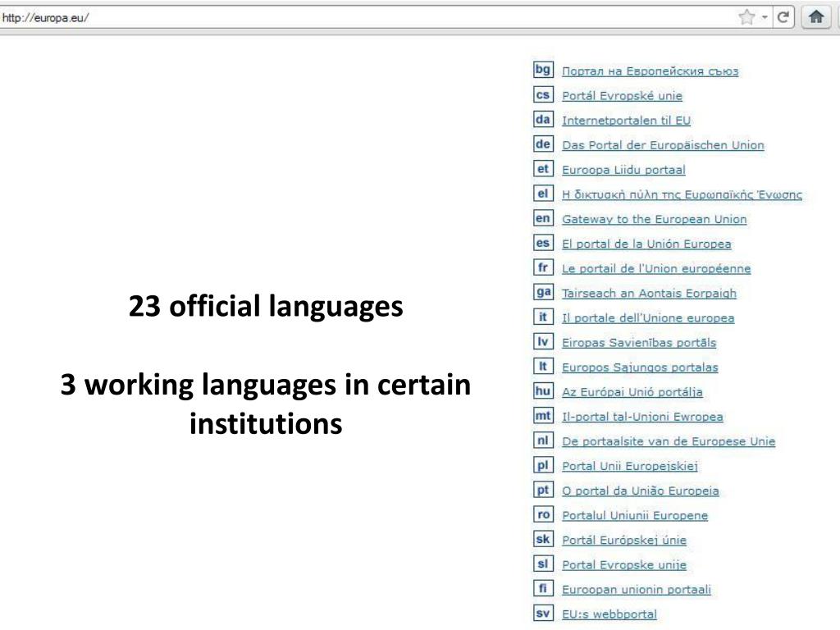
Task: Reload the page with the refresh icon
Action: (783, 17)
